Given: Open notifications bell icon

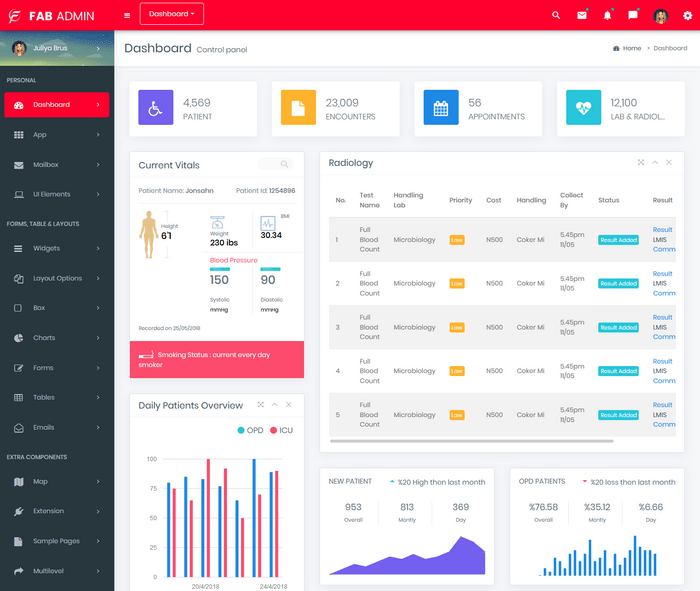Looking at the screenshot, I should [x=607, y=15].
